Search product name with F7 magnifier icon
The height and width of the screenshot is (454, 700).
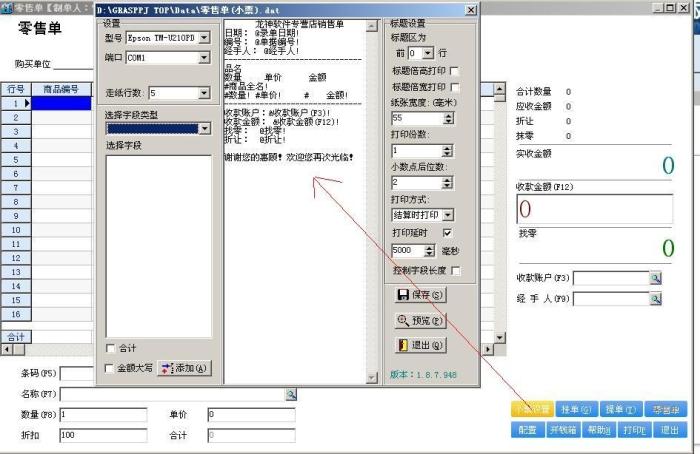tap(291, 394)
